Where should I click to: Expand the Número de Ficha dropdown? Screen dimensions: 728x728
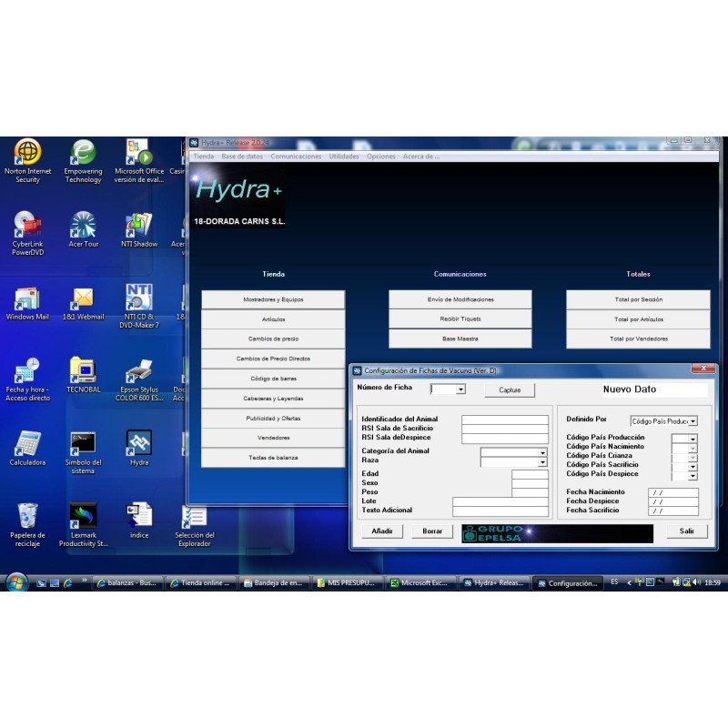(460, 389)
